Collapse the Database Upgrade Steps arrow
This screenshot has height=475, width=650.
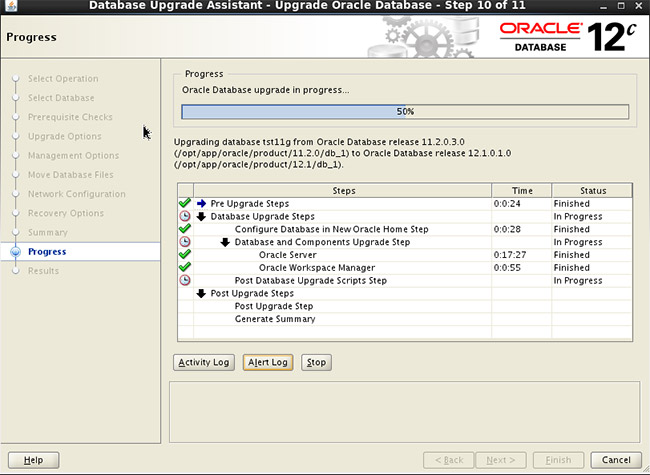201,216
